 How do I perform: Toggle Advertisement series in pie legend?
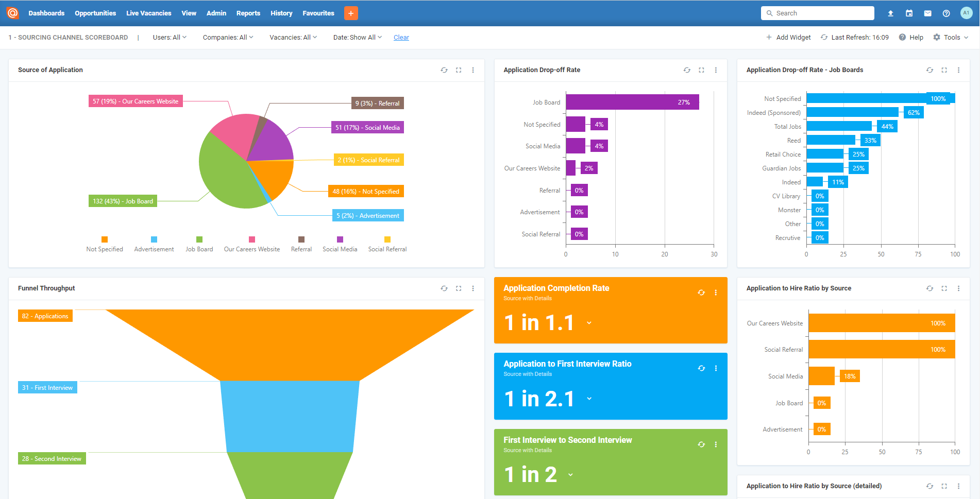click(x=154, y=245)
